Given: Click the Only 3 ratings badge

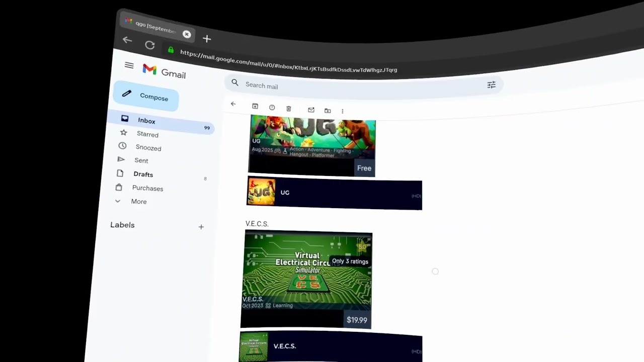Looking at the screenshot, I should 350,261.
